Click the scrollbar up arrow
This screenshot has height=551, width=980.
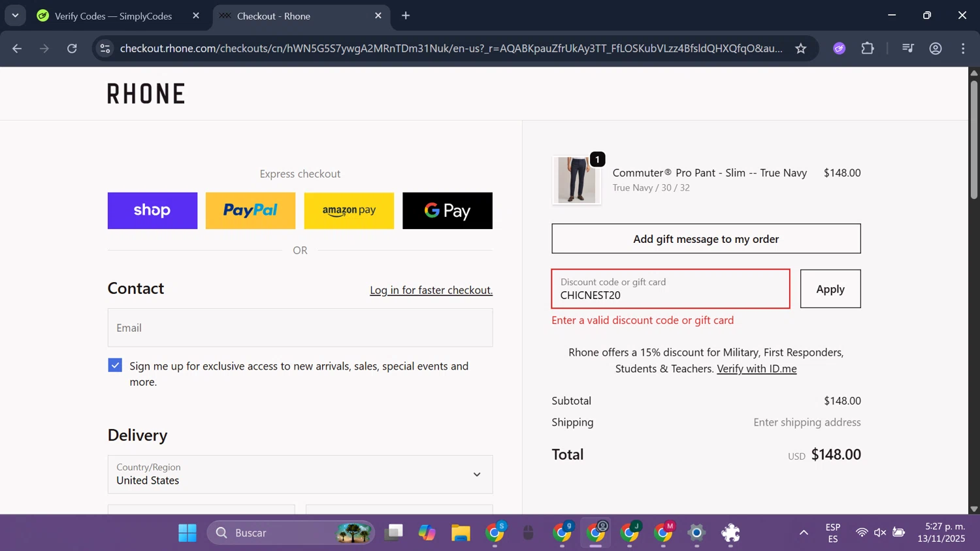tap(974, 72)
